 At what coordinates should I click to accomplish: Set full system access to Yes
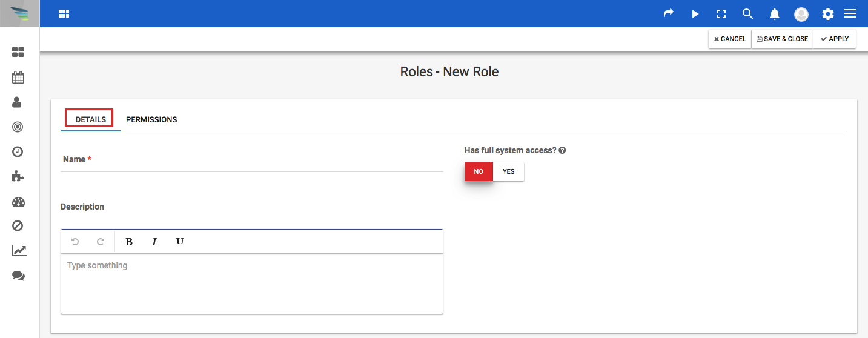[x=509, y=171]
